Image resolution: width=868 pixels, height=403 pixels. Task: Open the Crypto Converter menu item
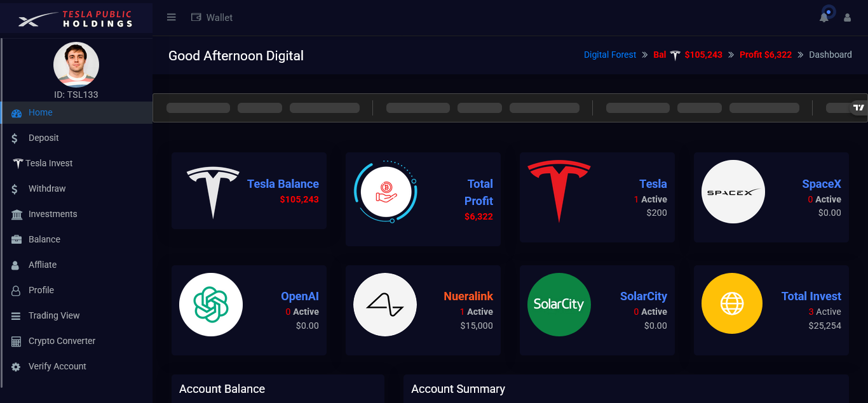62,341
